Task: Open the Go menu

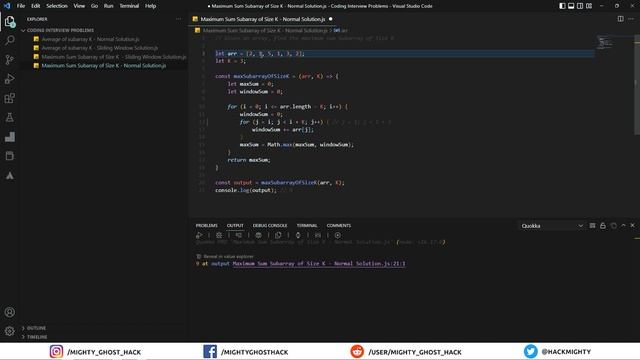Action: pyautogui.click(x=94, y=6)
